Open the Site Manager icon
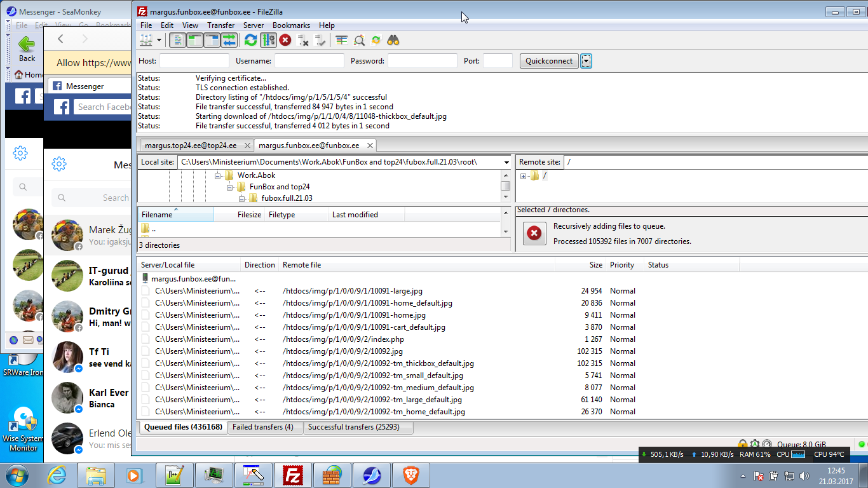Viewport: 868px width, 488px height. [x=146, y=40]
